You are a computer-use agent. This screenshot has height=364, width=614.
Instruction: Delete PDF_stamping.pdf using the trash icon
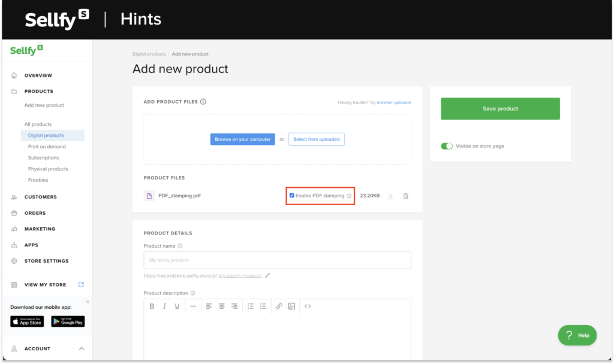[406, 196]
